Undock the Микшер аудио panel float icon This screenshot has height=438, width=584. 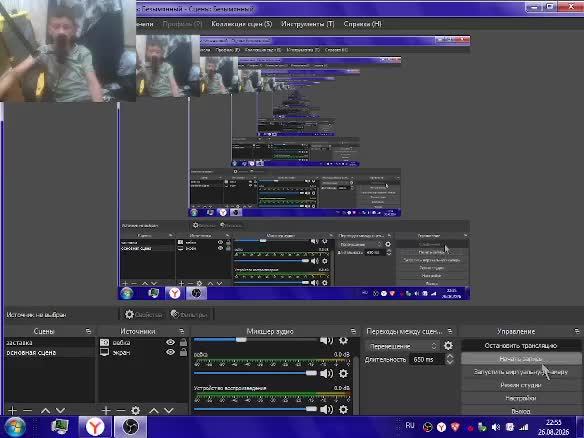pos(353,331)
